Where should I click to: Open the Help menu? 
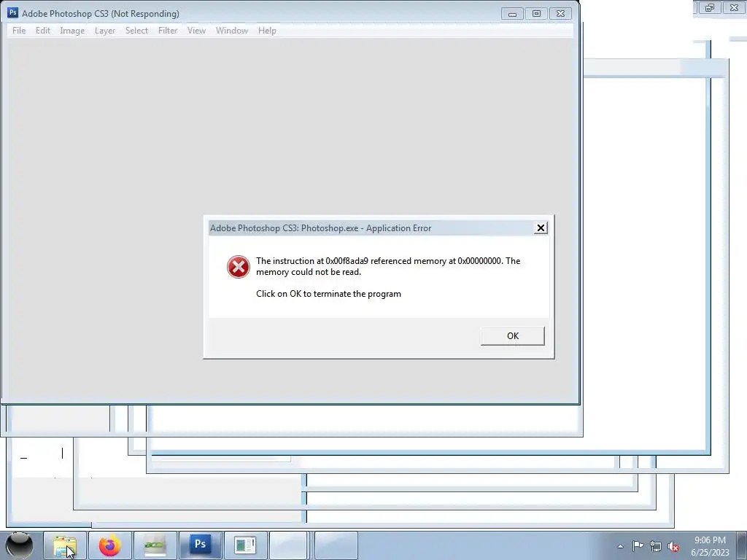tap(267, 31)
